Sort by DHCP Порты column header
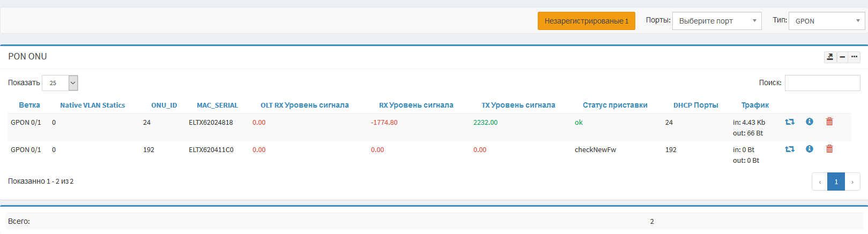Screen dimensions: 868x234 coord(696,105)
